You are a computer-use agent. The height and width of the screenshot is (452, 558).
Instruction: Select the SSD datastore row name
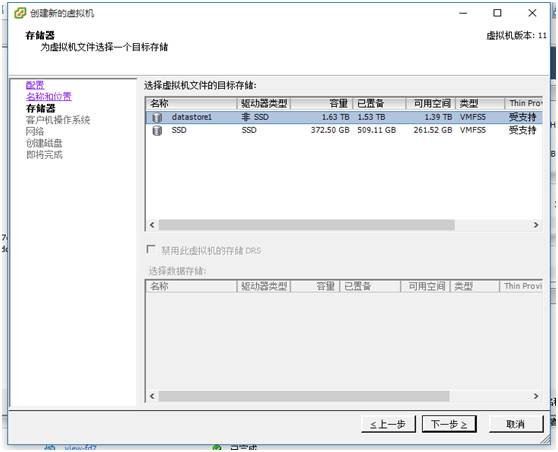tap(179, 130)
